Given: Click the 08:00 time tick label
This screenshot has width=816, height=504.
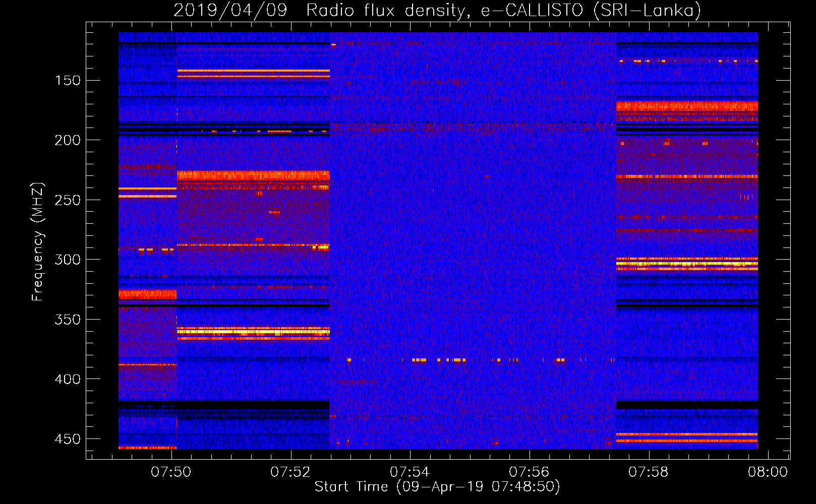Looking at the screenshot, I should coord(768,472).
